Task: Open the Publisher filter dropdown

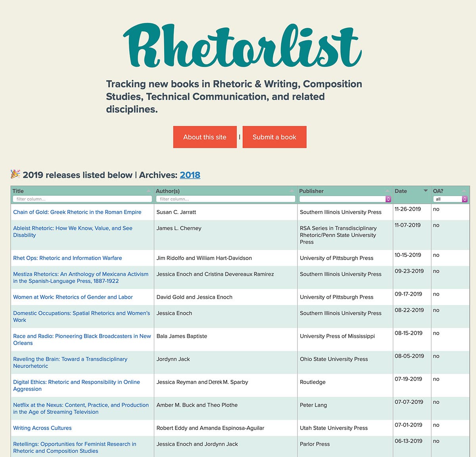Action: pyautogui.click(x=345, y=199)
